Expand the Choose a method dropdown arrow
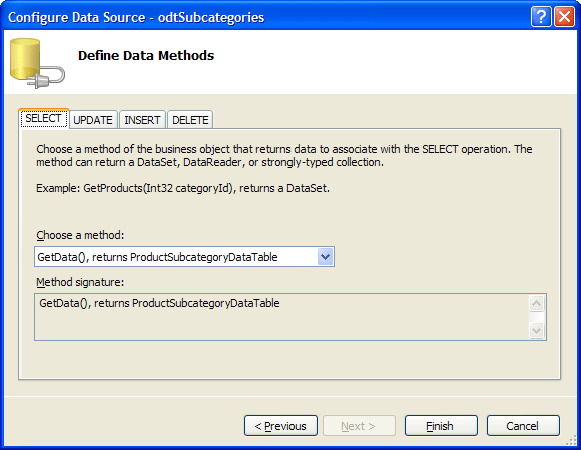The height and width of the screenshot is (450, 581). pyautogui.click(x=325, y=257)
